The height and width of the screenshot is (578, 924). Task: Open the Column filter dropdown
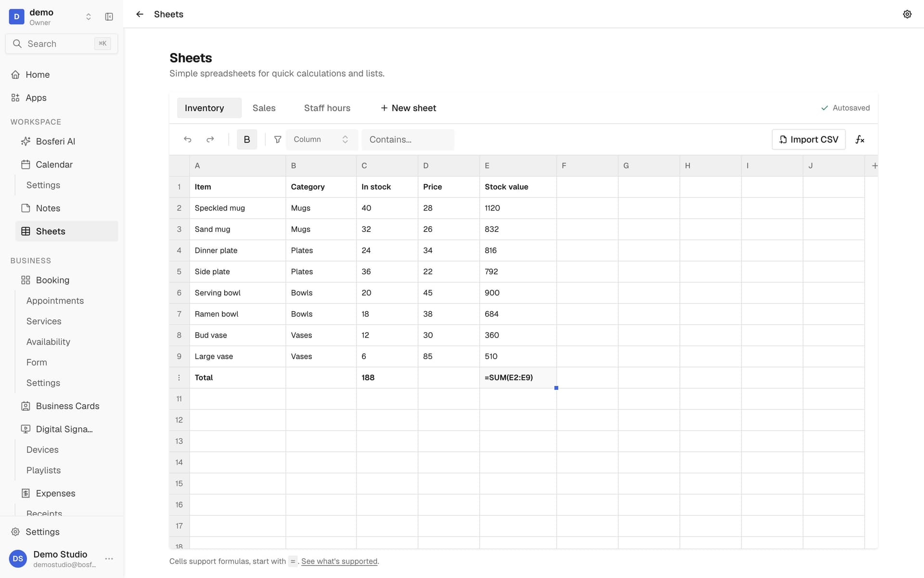click(x=321, y=140)
